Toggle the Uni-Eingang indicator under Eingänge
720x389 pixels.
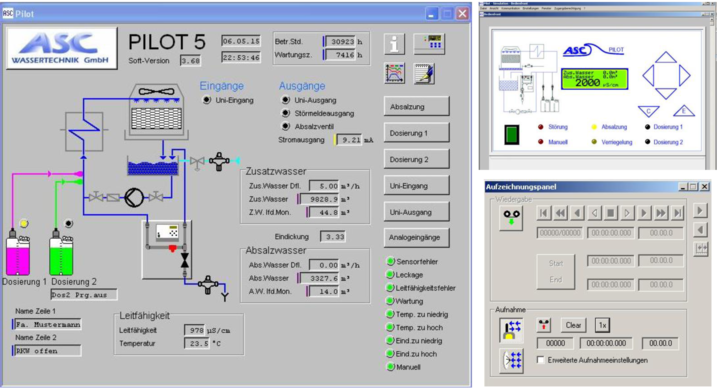[x=207, y=100]
